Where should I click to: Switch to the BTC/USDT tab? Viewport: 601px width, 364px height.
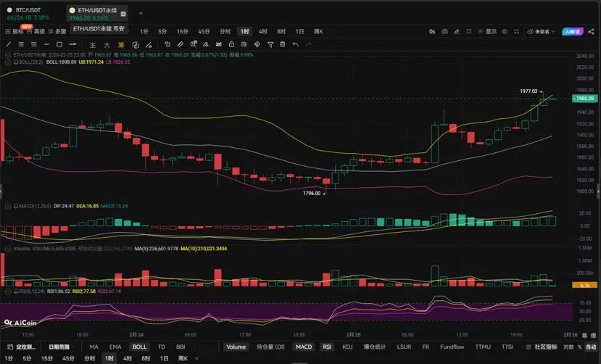coord(29,13)
